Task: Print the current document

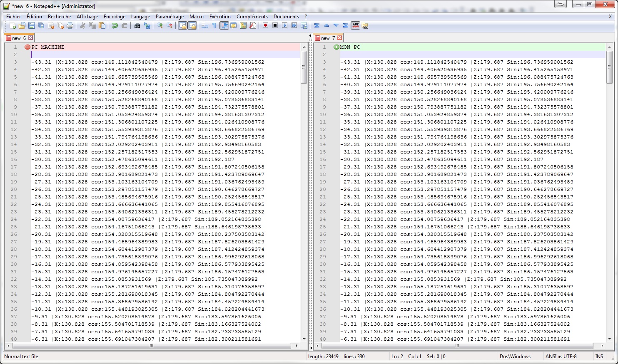Action: (x=70, y=25)
